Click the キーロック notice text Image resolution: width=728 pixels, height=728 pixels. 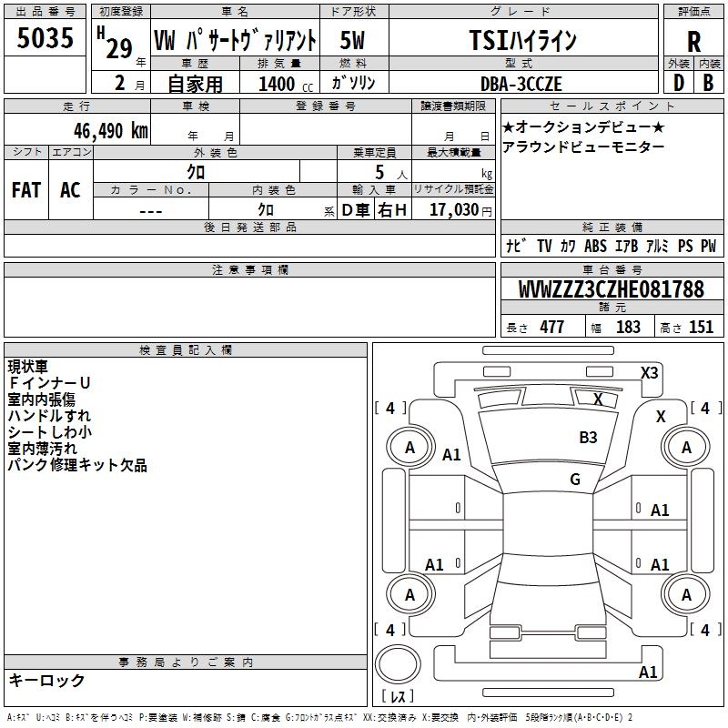point(46,680)
